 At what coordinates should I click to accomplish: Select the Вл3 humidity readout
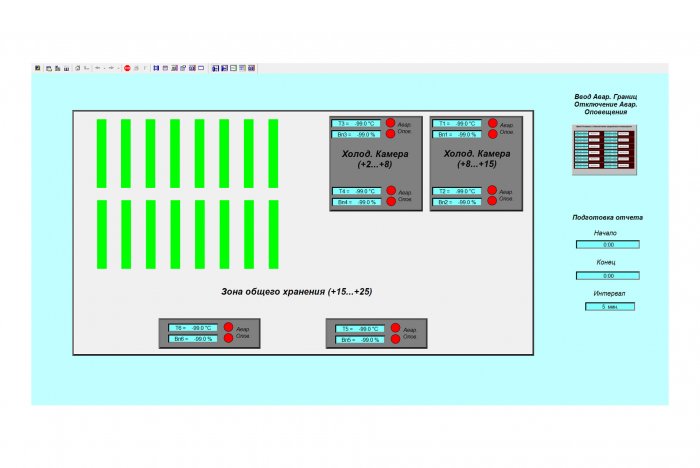[x=356, y=134]
